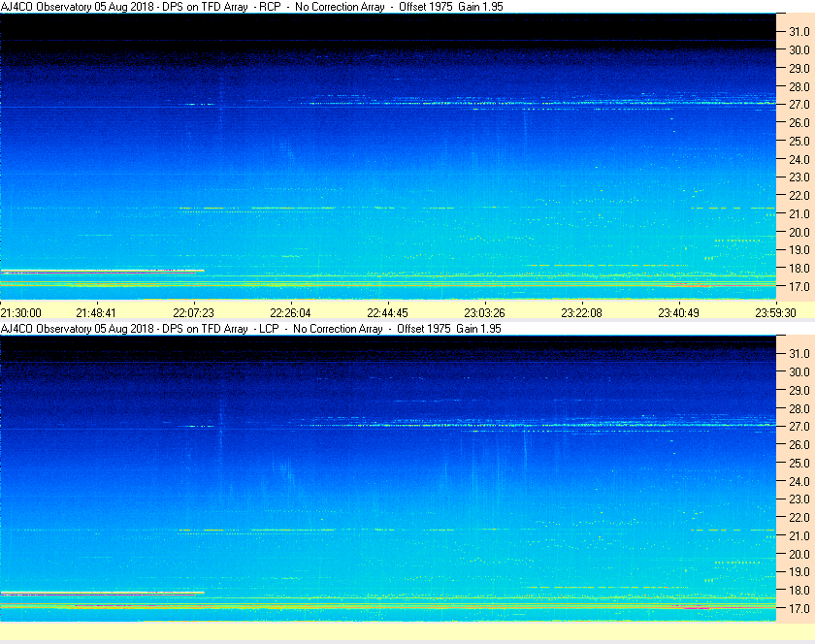815x644 pixels.
Task: Click the 30.0 frequency label on LCP axis
Action: (799, 371)
